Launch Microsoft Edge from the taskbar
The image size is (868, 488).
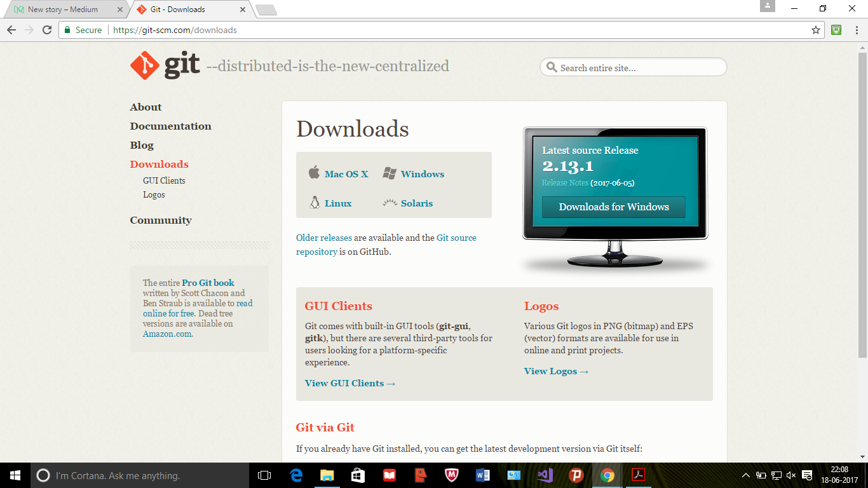pos(296,475)
